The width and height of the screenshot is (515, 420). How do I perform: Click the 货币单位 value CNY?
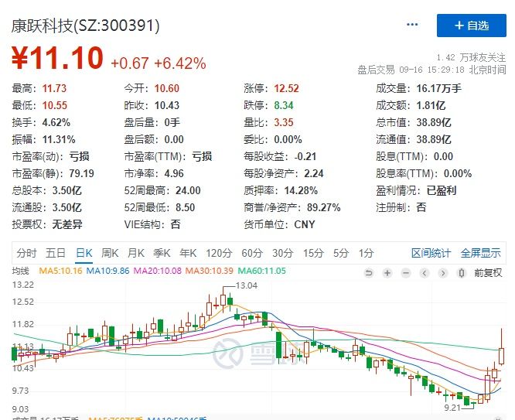[305, 225]
